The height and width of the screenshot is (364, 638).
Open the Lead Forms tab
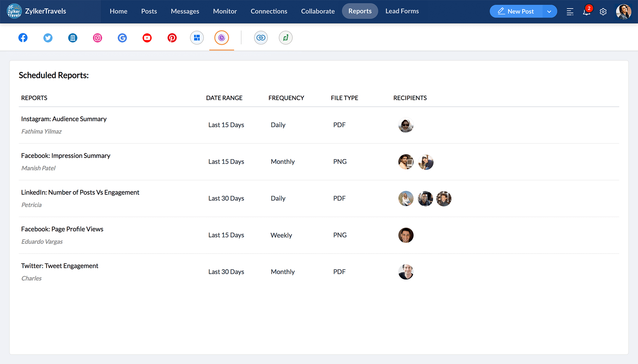click(x=402, y=11)
